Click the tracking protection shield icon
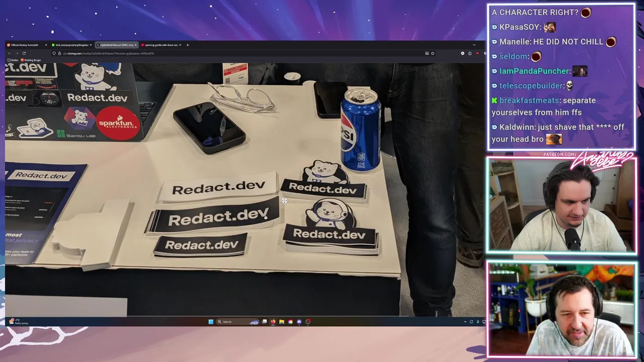The height and width of the screenshot is (362, 644). coord(54,53)
